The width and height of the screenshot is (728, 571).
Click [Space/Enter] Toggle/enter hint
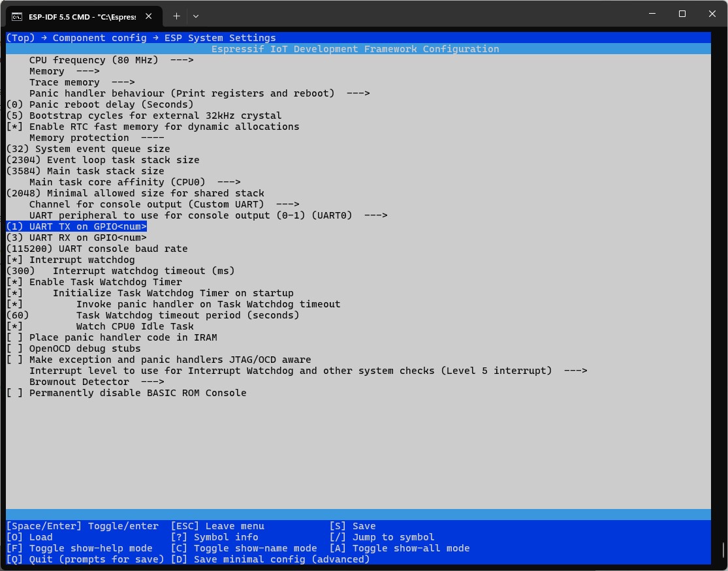pos(82,526)
